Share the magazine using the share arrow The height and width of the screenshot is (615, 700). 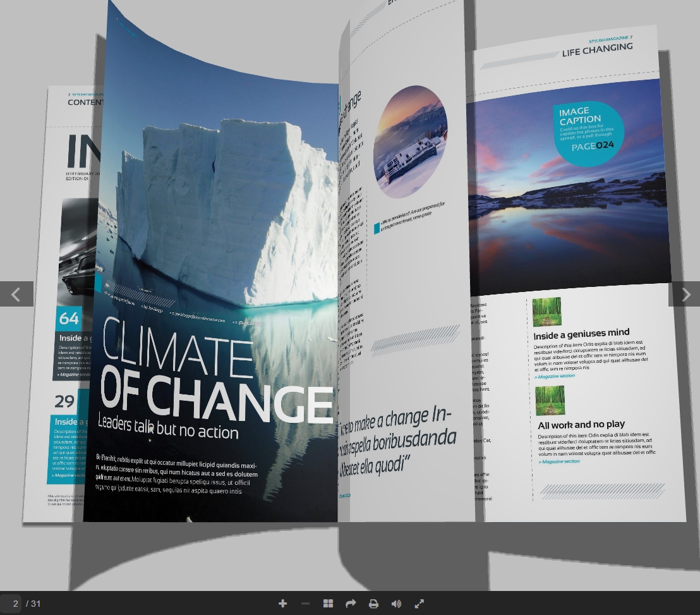pos(351,604)
